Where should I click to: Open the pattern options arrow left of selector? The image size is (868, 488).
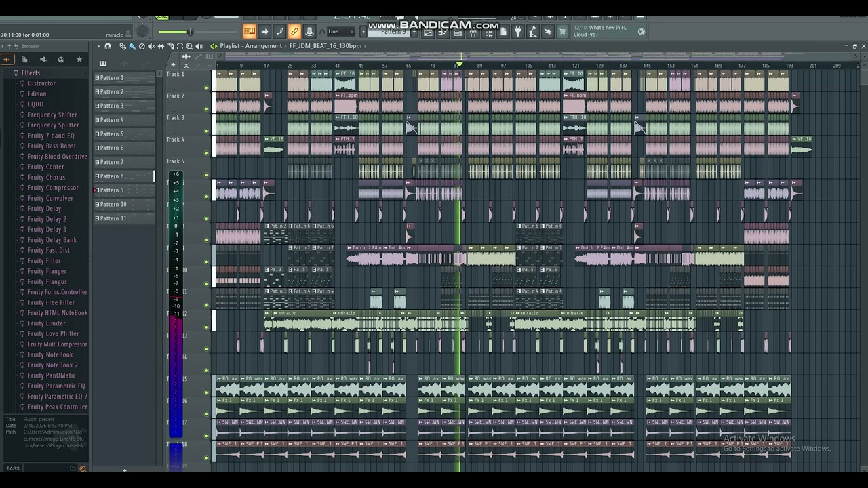coord(363,32)
